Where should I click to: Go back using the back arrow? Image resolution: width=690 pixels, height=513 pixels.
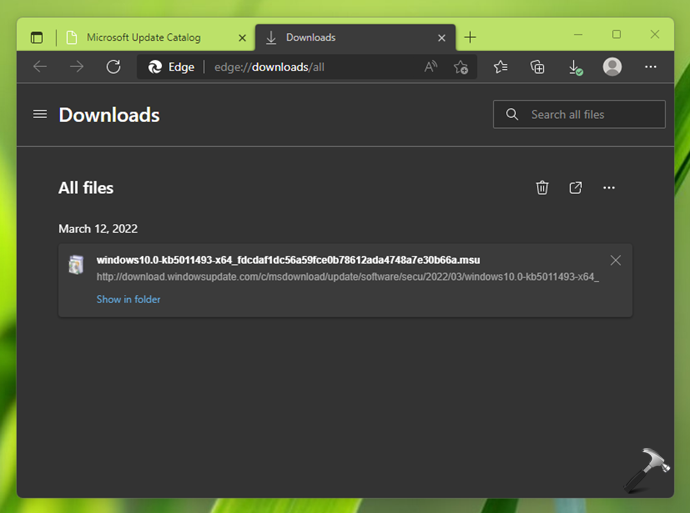40,67
